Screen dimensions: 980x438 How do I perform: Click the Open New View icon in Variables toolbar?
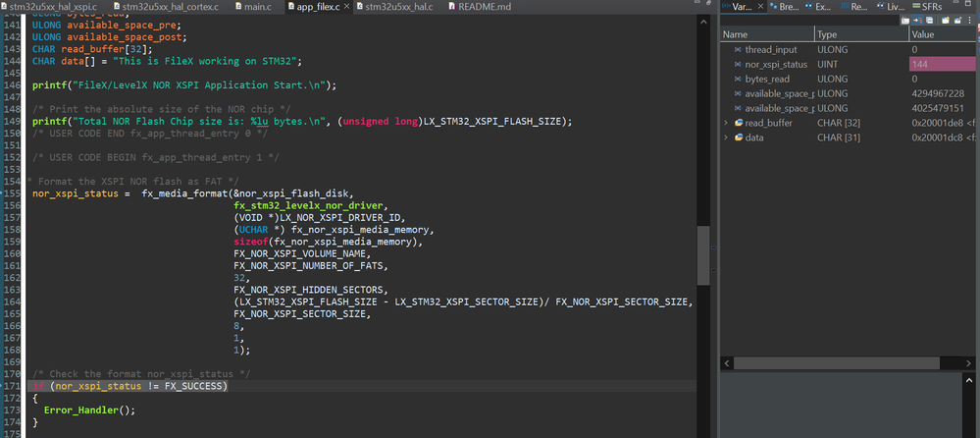click(945, 20)
